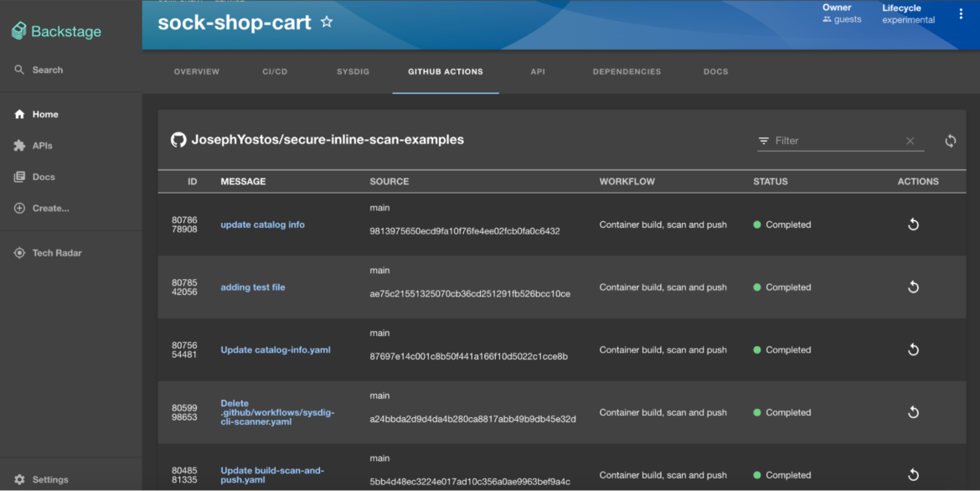Click the sock-shop-cart page title
The width and height of the screenshot is (980, 491).
(235, 23)
